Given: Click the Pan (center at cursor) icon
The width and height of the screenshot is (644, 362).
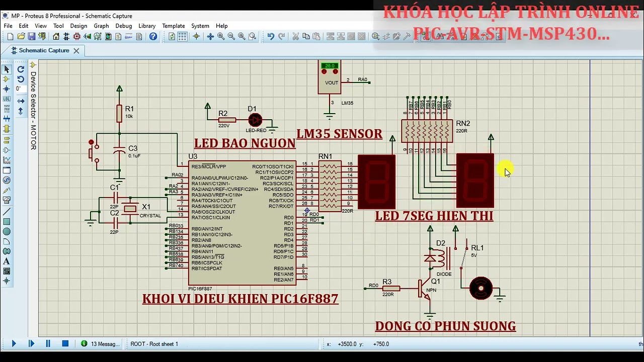Looking at the screenshot, I should tap(210, 36).
